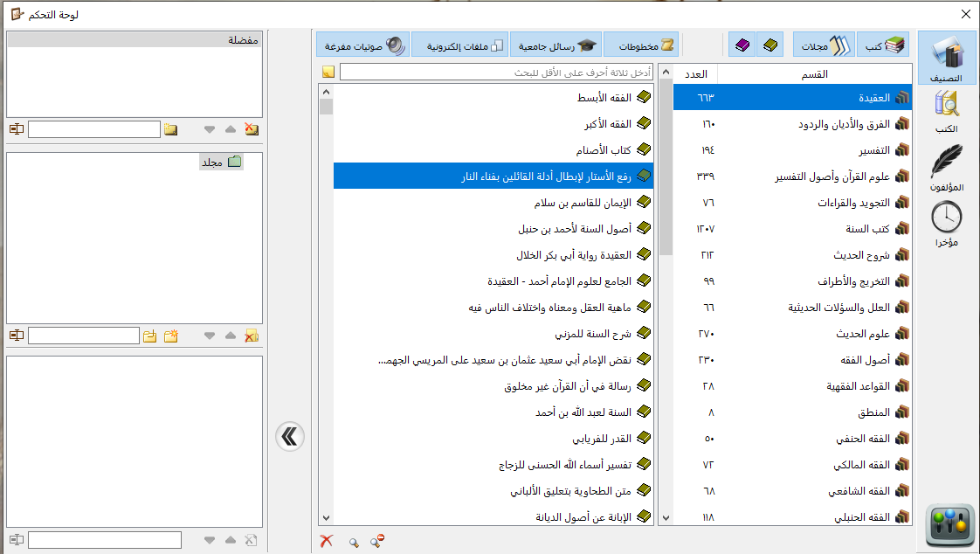Collapse the side panel with double-arrow button
This screenshot has height=554, width=980.
pyautogui.click(x=289, y=436)
